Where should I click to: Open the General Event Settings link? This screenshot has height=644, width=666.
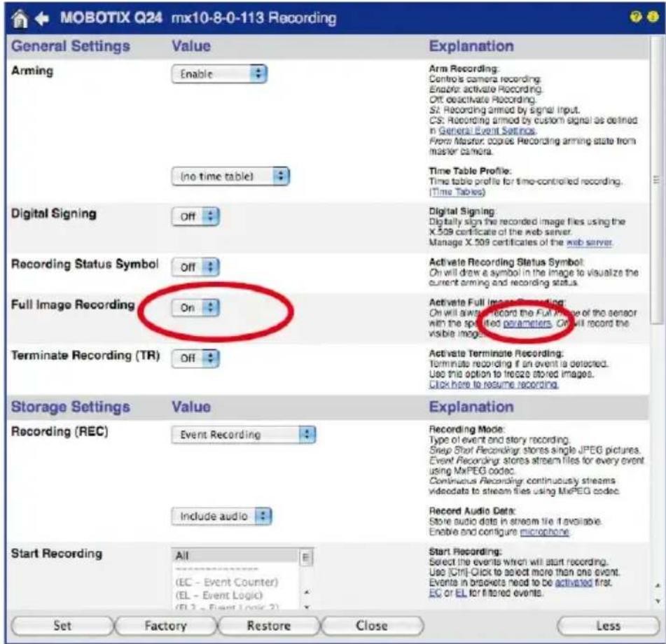487,130
